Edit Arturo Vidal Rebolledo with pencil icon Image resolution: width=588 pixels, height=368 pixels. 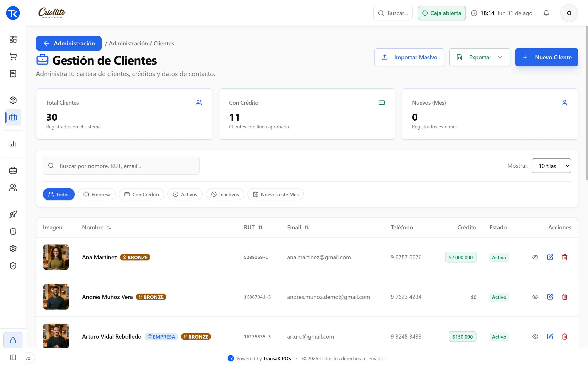click(x=550, y=337)
